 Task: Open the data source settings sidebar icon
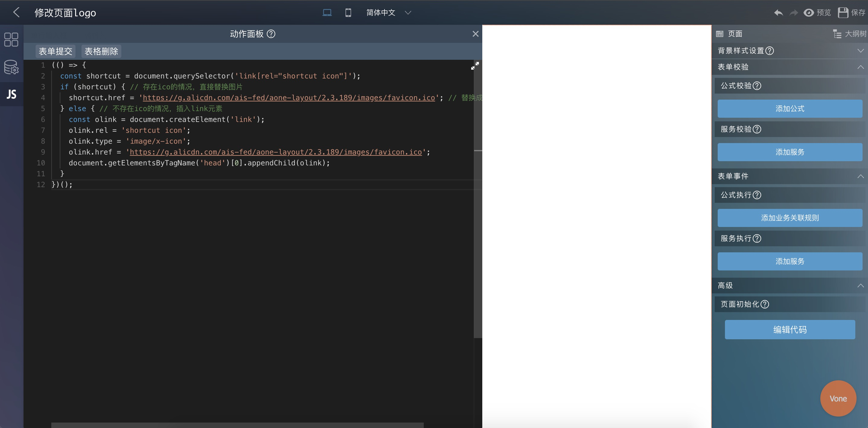[x=11, y=67]
